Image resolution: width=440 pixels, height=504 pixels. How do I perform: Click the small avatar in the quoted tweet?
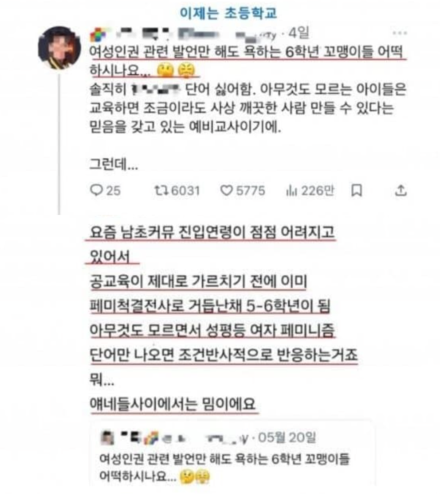point(107,438)
